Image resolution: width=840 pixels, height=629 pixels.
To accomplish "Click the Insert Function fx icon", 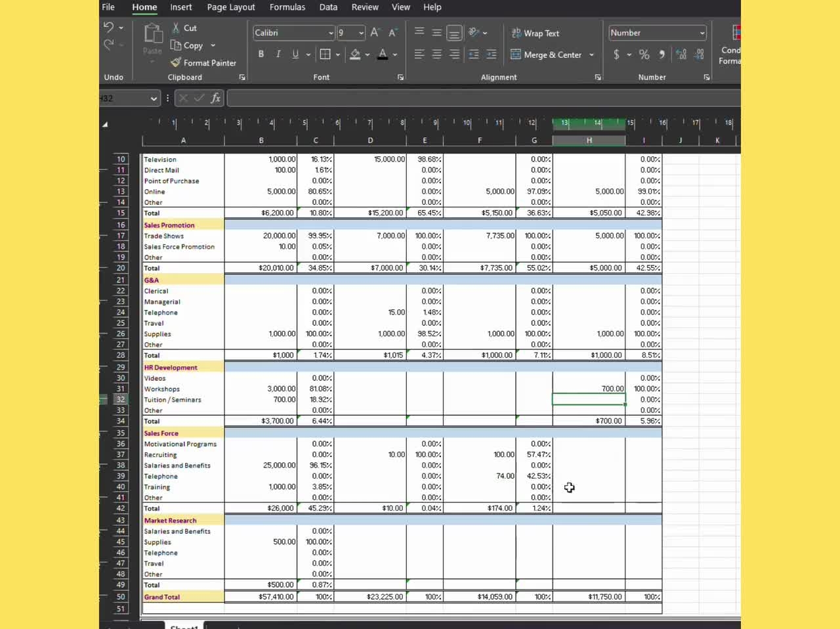I will (x=215, y=98).
